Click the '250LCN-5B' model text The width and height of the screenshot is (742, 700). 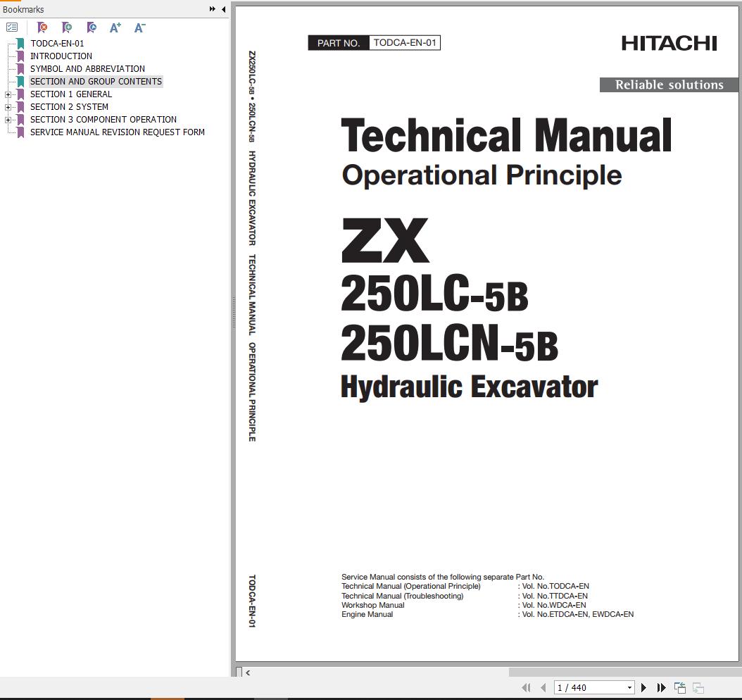point(450,343)
